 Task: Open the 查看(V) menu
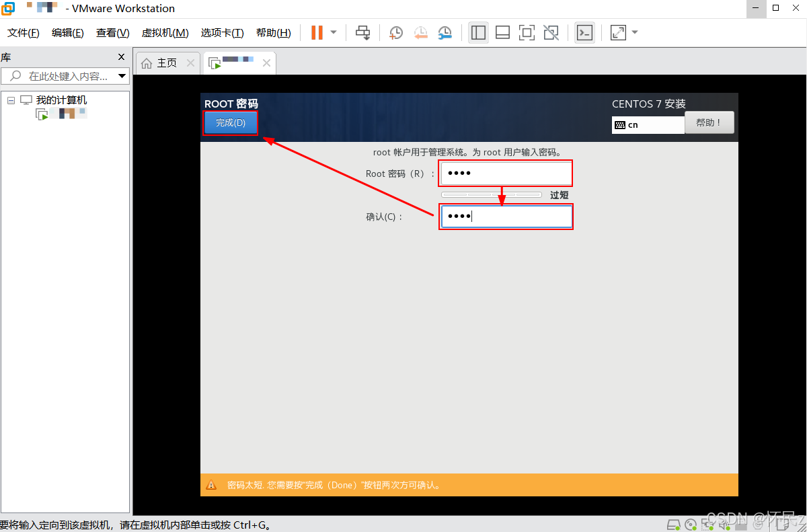113,33
